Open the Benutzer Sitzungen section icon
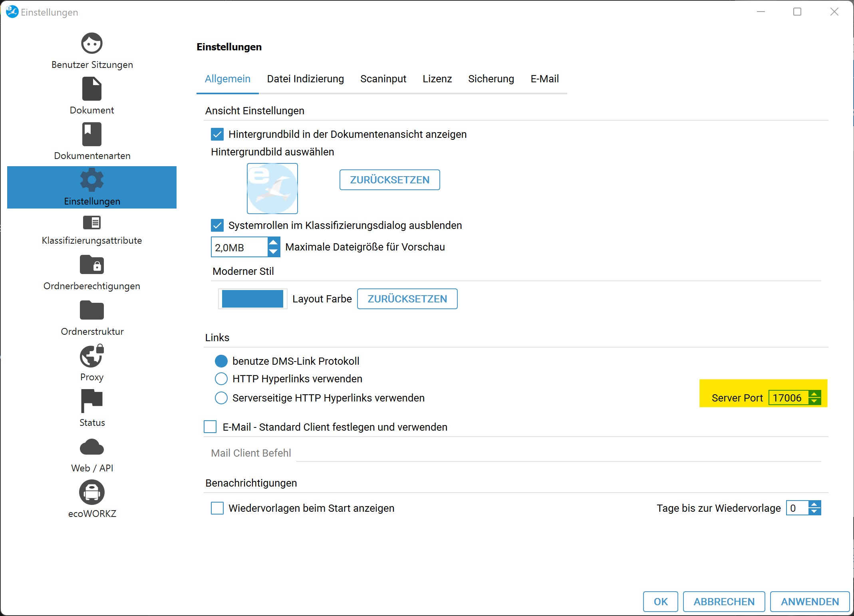Image resolution: width=854 pixels, height=616 pixels. [92, 43]
